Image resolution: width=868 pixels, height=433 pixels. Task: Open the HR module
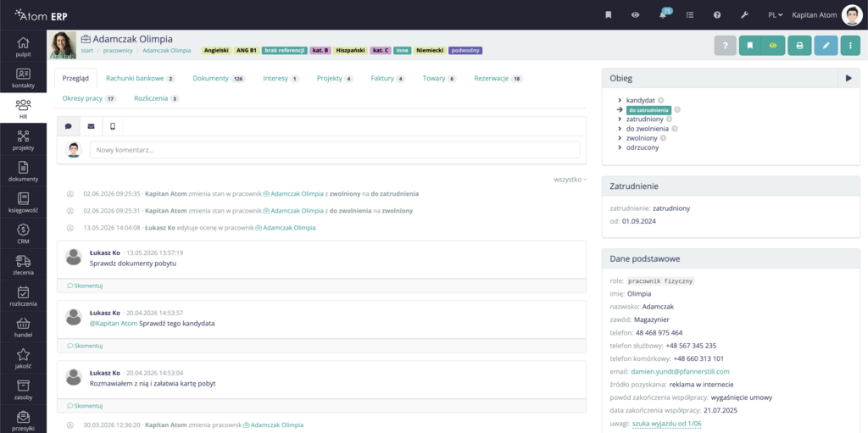pos(23,108)
